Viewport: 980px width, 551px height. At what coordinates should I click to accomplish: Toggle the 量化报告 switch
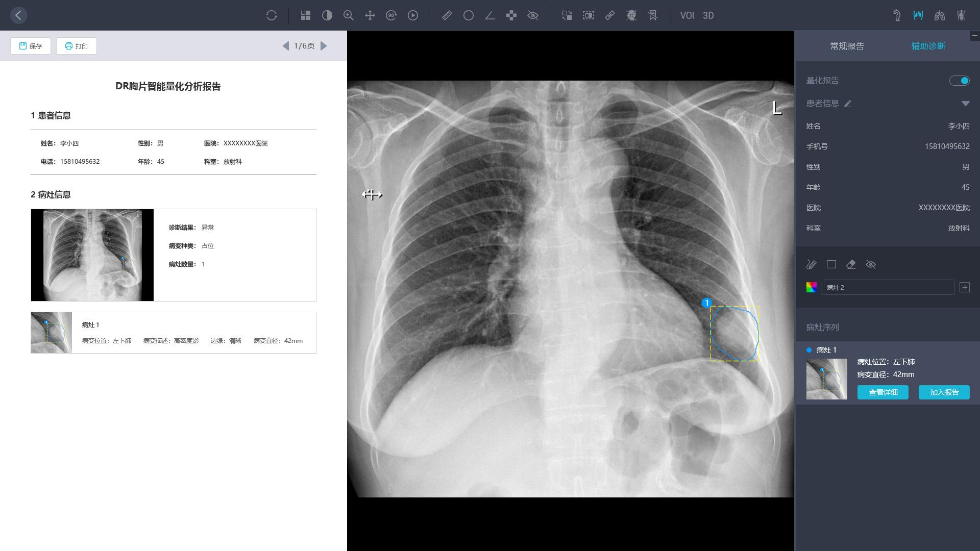tap(960, 81)
